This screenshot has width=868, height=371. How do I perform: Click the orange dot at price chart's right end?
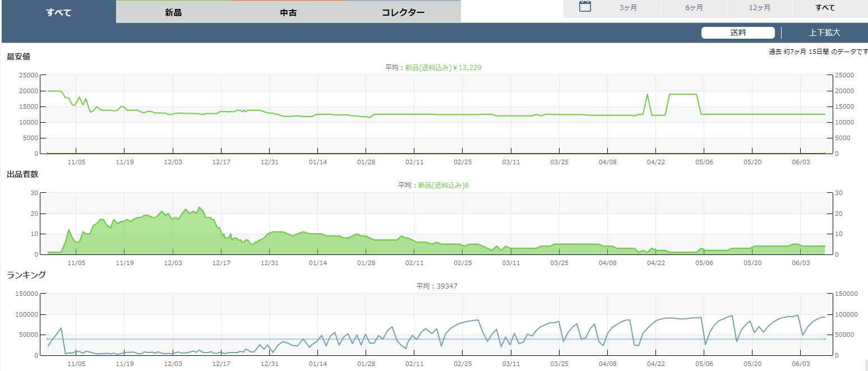(x=824, y=153)
